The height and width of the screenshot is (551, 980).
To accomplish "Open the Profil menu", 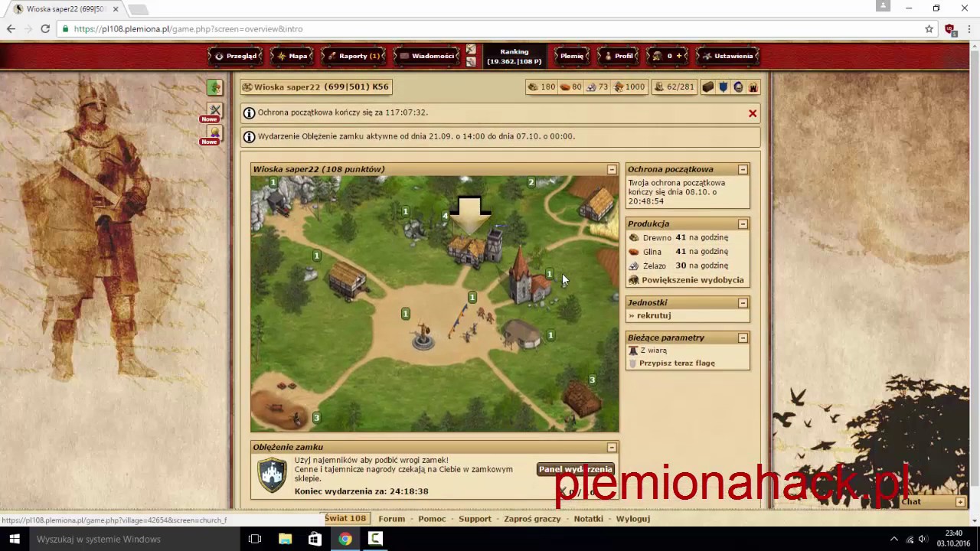I will pos(619,56).
